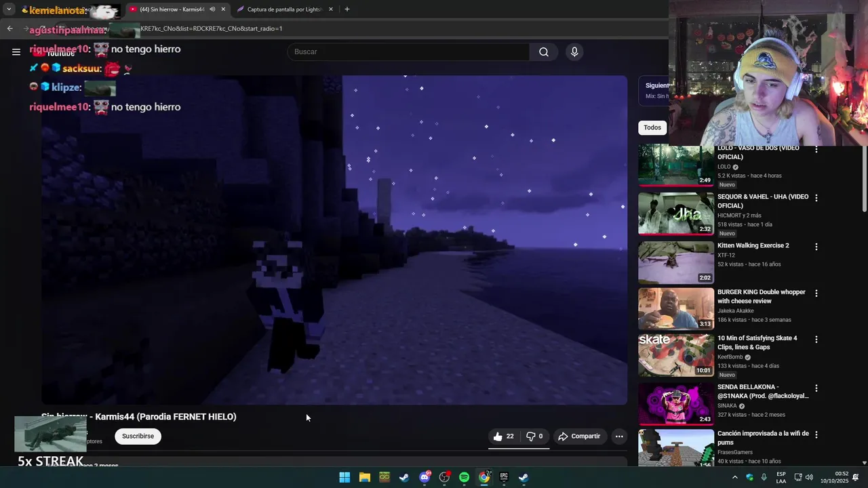Open the taskbar app beside File Explorer
Screen dimensions: 868x488
[x=384, y=477]
